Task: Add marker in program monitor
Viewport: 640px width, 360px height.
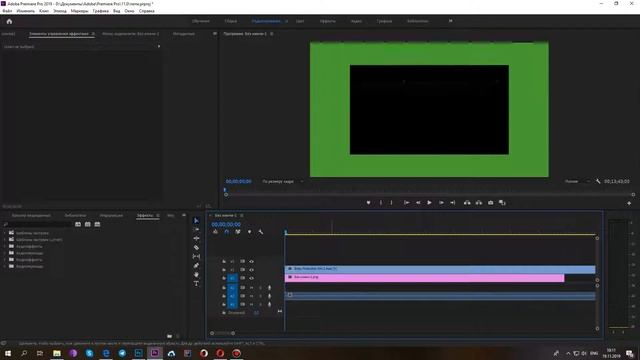Action: (369, 203)
